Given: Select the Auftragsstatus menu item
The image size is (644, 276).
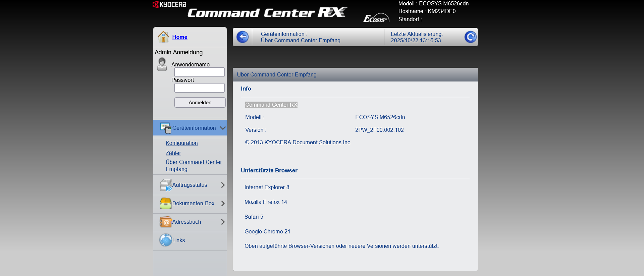Looking at the screenshot, I should [190, 185].
